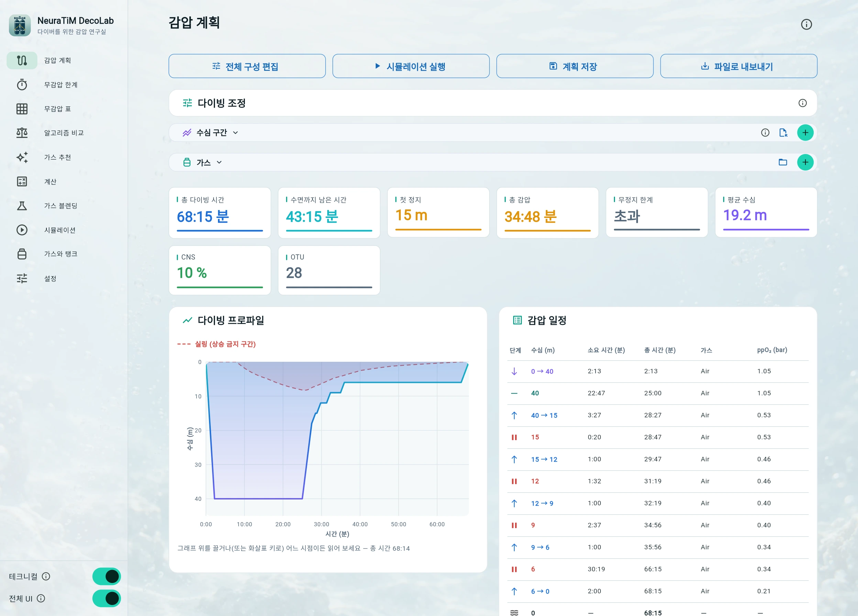Viewport: 858px width, 616px height.
Task: Click the 평균 수심 19.2 m card
Action: (x=766, y=212)
